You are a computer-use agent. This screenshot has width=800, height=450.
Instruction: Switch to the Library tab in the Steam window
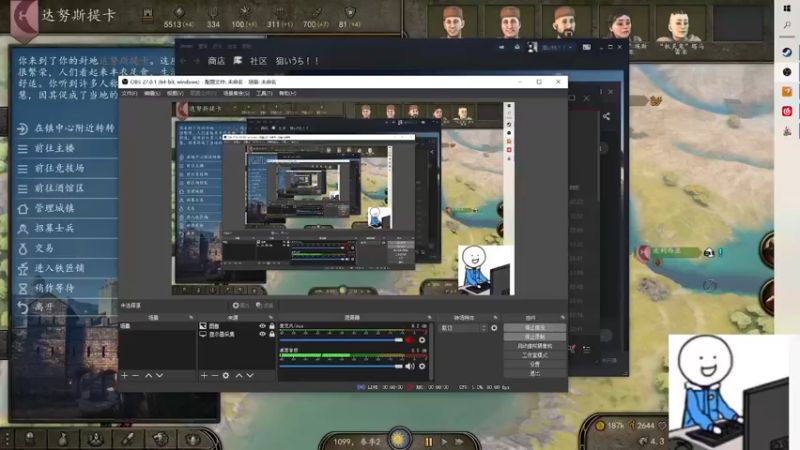pos(238,61)
